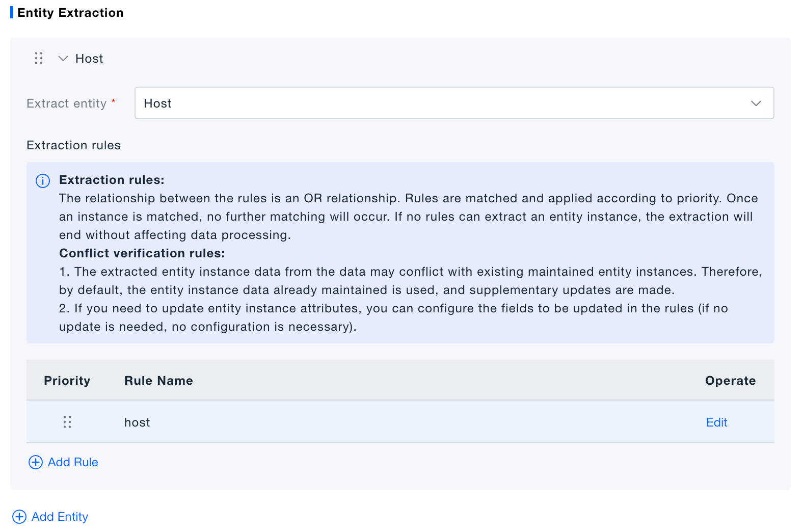
Task: Click the Add Rule text link
Action: click(x=73, y=462)
